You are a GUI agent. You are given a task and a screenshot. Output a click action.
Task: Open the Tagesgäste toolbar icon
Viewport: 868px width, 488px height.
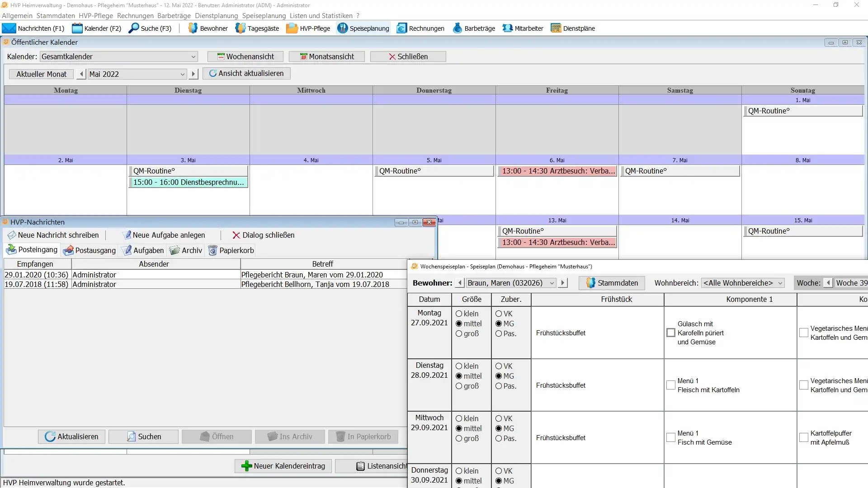pos(241,28)
